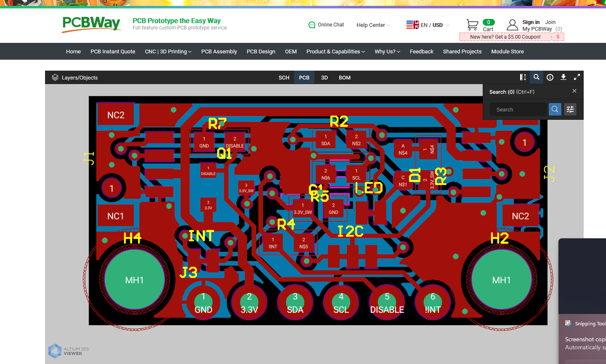Open the viewer info panel icon

[550, 77]
